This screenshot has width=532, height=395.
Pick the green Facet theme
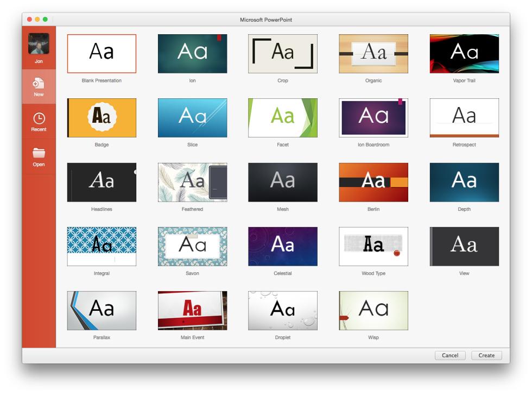pos(283,117)
